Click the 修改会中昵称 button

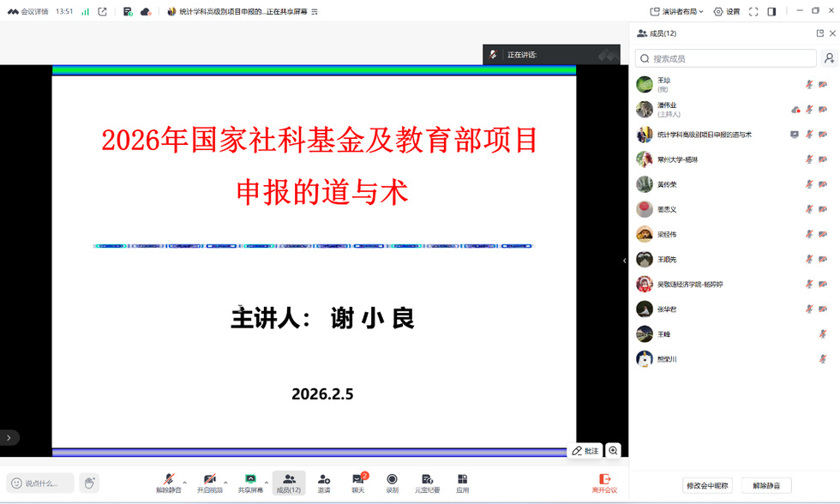pyautogui.click(x=707, y=485)
